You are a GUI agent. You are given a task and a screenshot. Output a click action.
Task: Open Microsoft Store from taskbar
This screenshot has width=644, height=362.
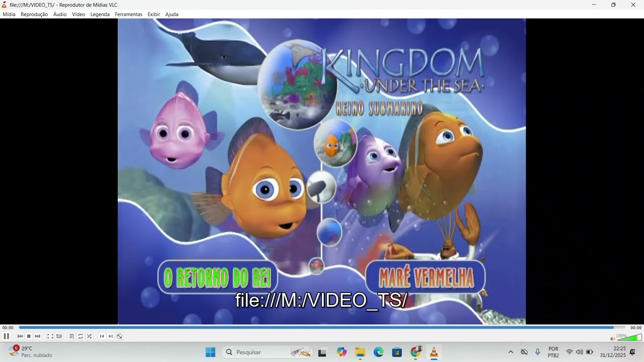[x=397, y=352]
